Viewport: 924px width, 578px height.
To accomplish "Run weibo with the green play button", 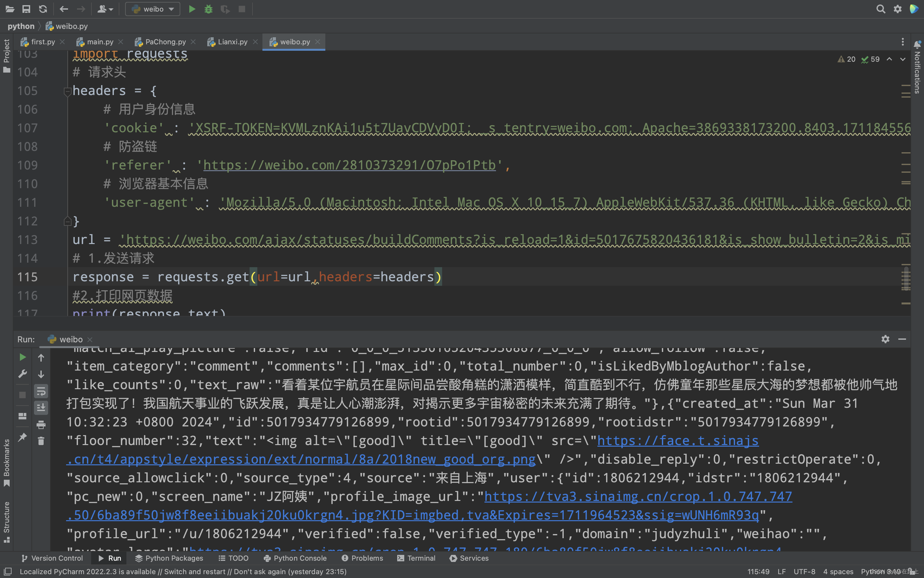I will click(x=192, y=9).
